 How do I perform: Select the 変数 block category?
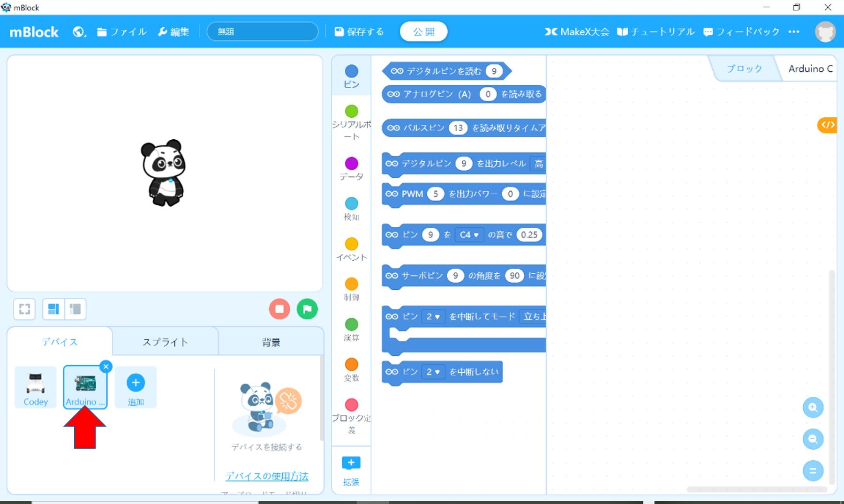coord(351,370)
